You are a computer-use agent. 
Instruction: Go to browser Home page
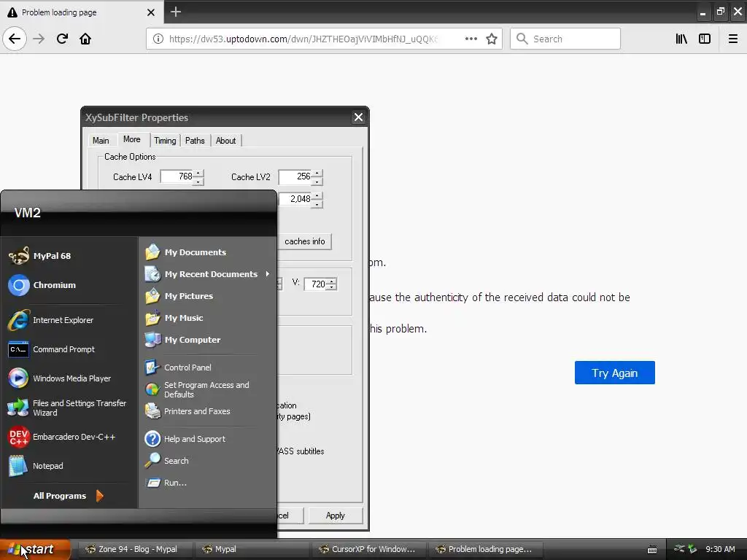tap(85, 39)
